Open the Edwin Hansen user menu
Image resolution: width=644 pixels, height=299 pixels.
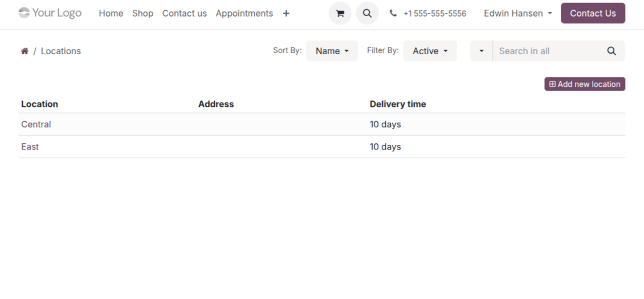click(x=517, y=13)
